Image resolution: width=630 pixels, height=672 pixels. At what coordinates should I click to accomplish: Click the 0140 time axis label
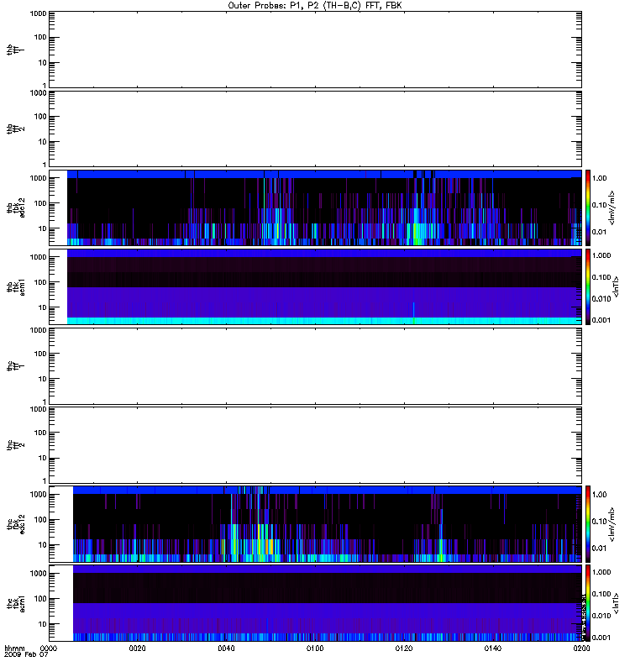[493, 648]
